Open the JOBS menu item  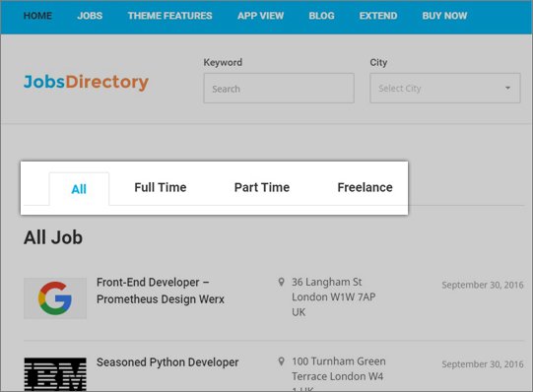(90, 16)
